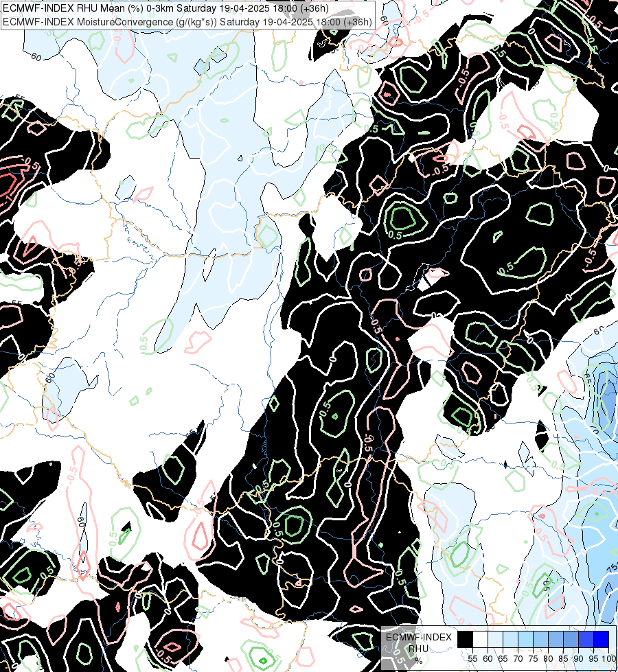
Task: Click the legend tick label 85
Action: pos(563,659)
